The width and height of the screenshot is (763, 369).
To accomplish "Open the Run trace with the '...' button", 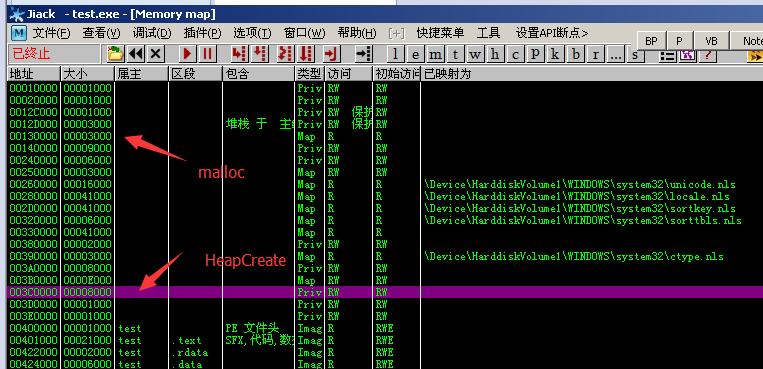I will (x=616, y=54).
